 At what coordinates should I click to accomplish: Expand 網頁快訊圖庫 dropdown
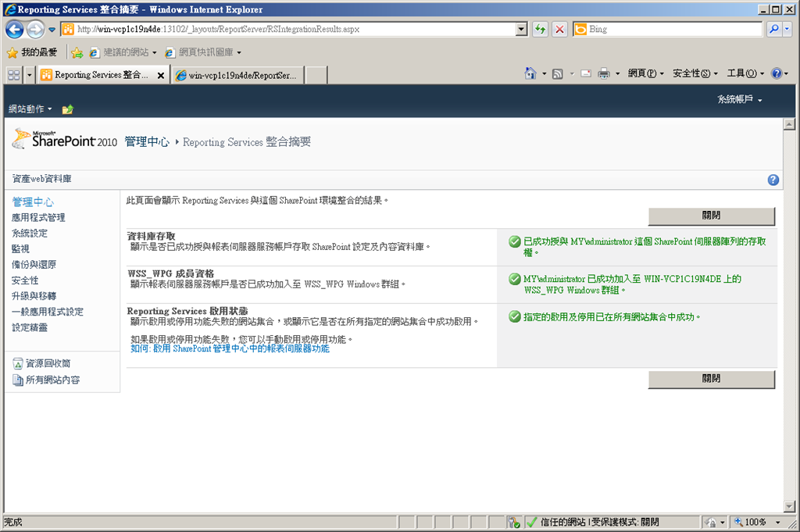(x=239, y=52)
